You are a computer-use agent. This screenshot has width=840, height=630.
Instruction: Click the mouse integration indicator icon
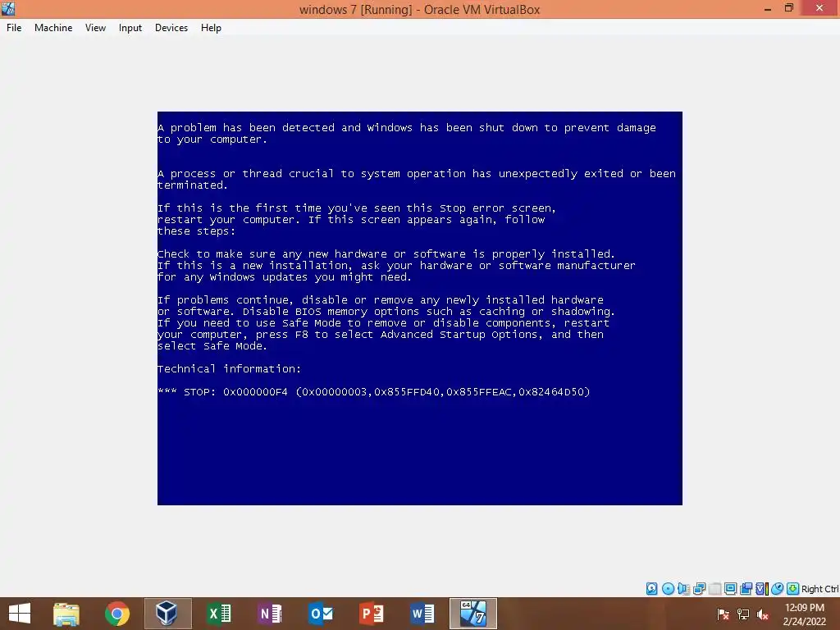[x=778, y=589]
